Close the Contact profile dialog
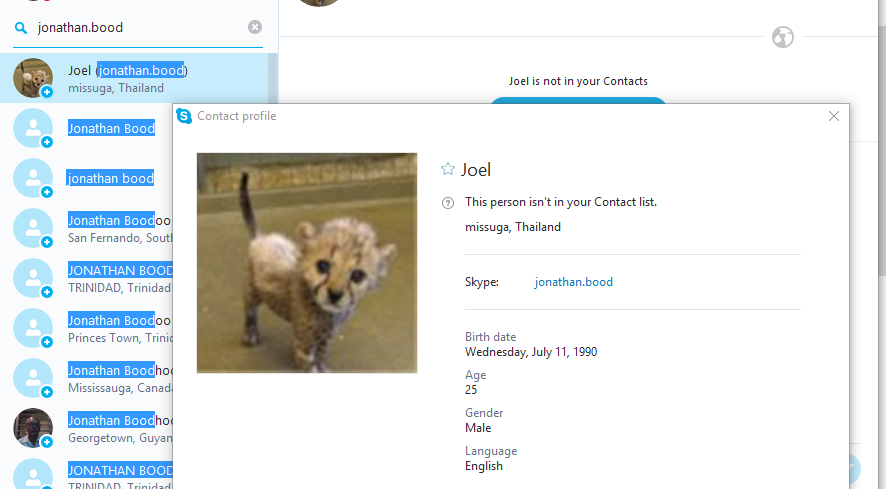Screen dimensions: 886x489 pyautogui.click(x=833, y=116)
